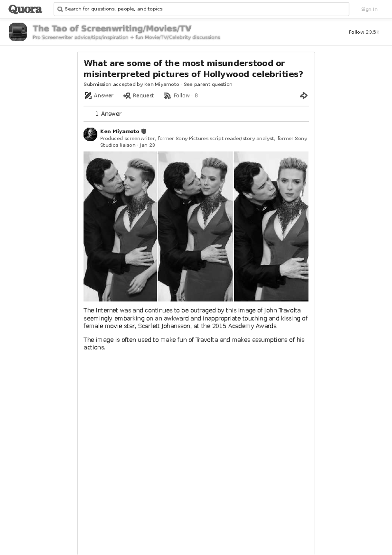Viewport: 392px width, 555px height.
Task: Click the shield badge beside Ken Miyamoto
Action: (143, 131)
